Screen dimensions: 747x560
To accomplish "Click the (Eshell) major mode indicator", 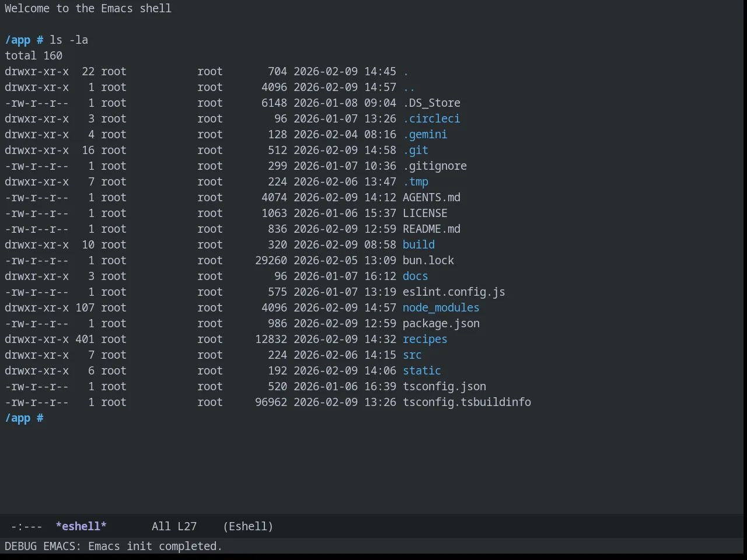I will coord(248,526).
